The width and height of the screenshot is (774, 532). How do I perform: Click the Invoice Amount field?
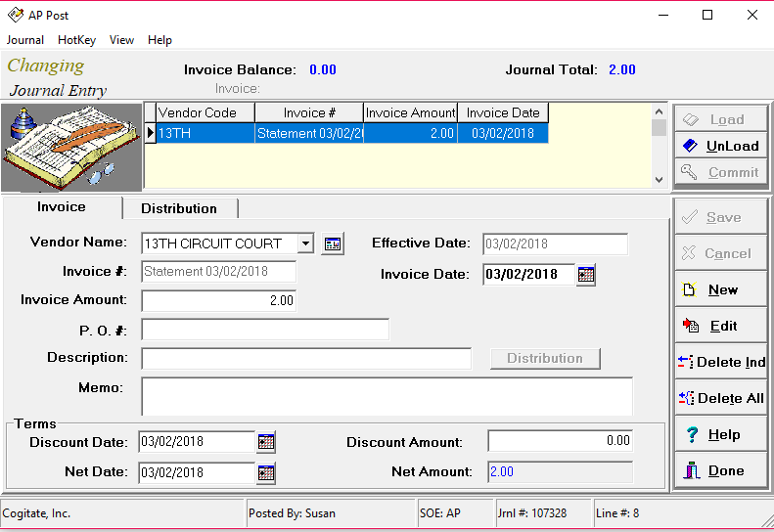coord(218,300)
